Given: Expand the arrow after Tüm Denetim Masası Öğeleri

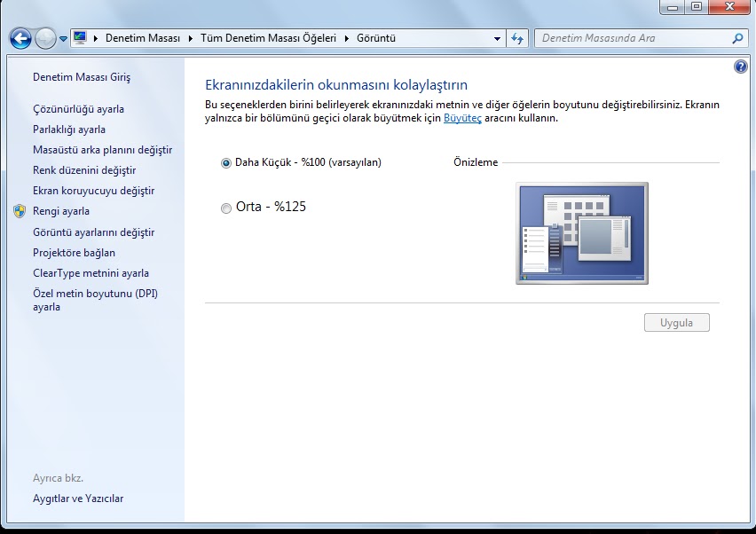Looking at the screenshot, I should [x=346, y=38].
